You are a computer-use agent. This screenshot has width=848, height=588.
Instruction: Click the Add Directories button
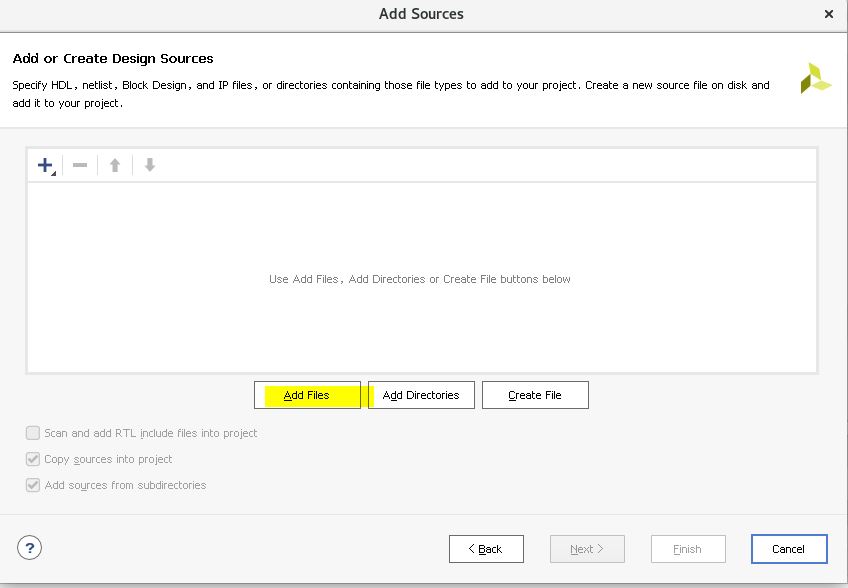click(x=421, y=395)
